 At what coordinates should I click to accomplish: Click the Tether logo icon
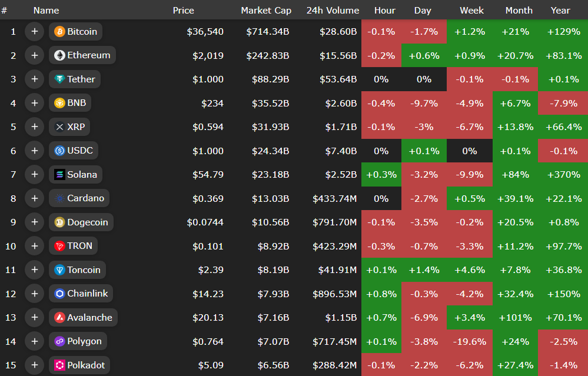click(59, 79)
